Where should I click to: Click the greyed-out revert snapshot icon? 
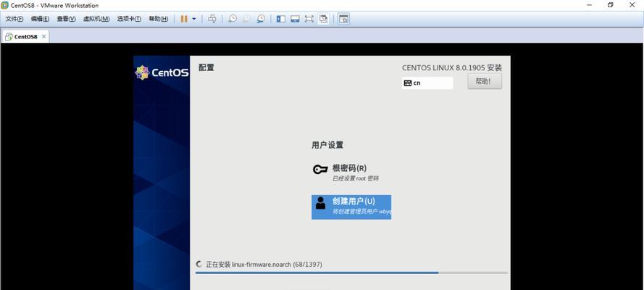(246, 19)
